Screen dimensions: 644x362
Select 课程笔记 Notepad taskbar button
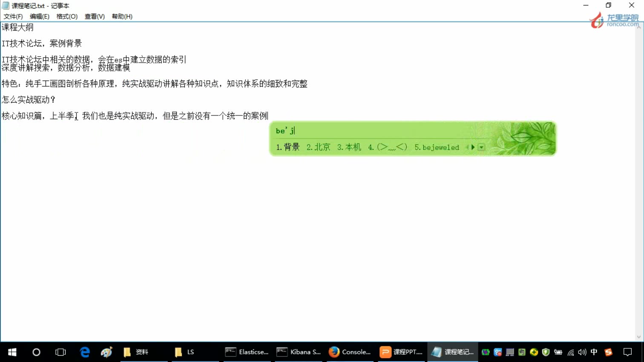(x=452, y=352)
